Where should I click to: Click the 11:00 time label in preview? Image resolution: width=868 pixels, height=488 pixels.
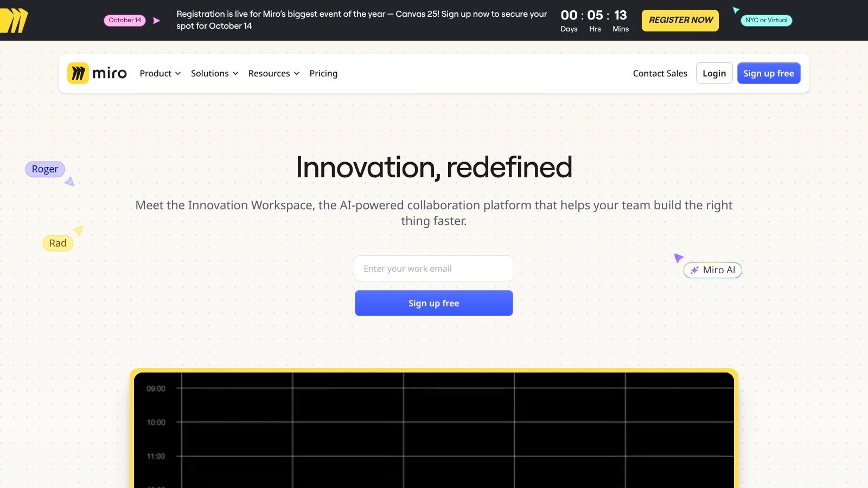pos(156,457)
